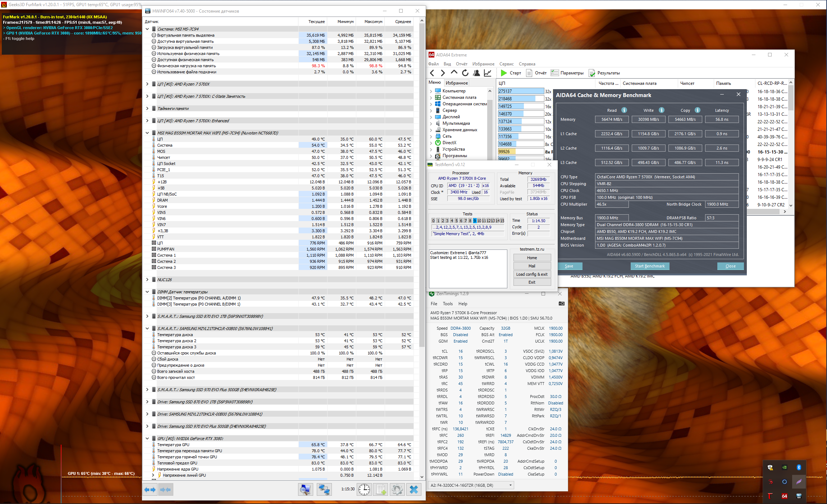Image resolution: width=827 pixels, height=504 pixels.
Task: Expand the Тайминги памяти sensor group
Action: pos(147,109)
